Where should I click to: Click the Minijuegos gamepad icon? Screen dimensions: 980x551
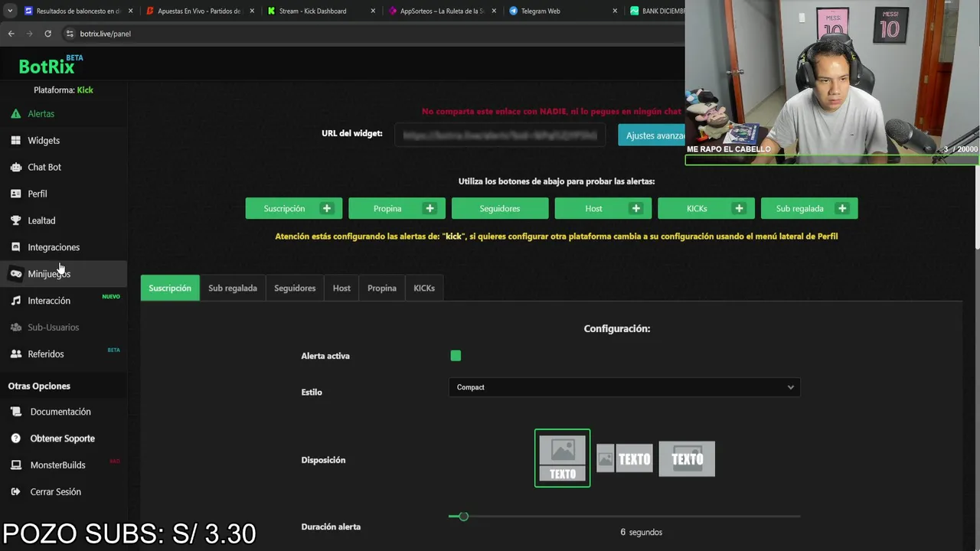pos(15,274)
